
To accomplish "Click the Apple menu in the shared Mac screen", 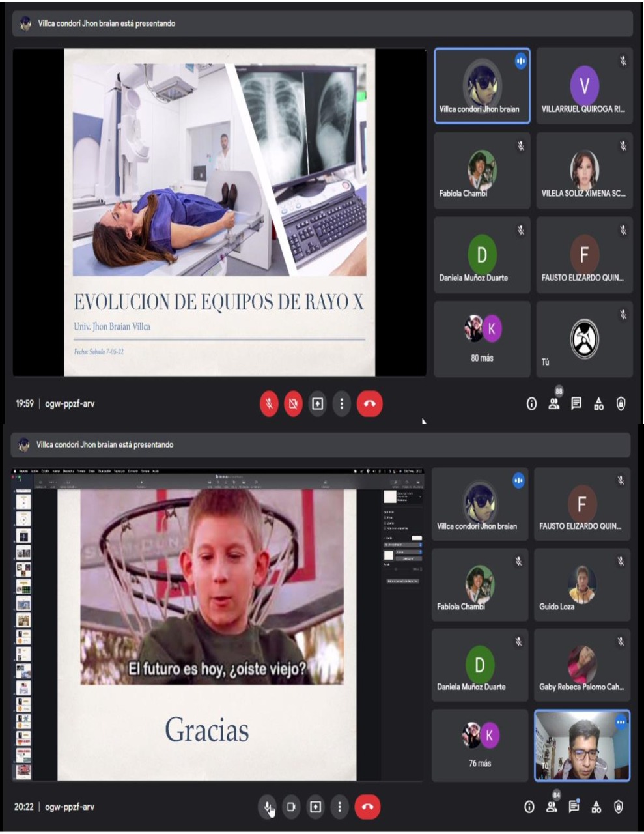I will tap(15, 471).
